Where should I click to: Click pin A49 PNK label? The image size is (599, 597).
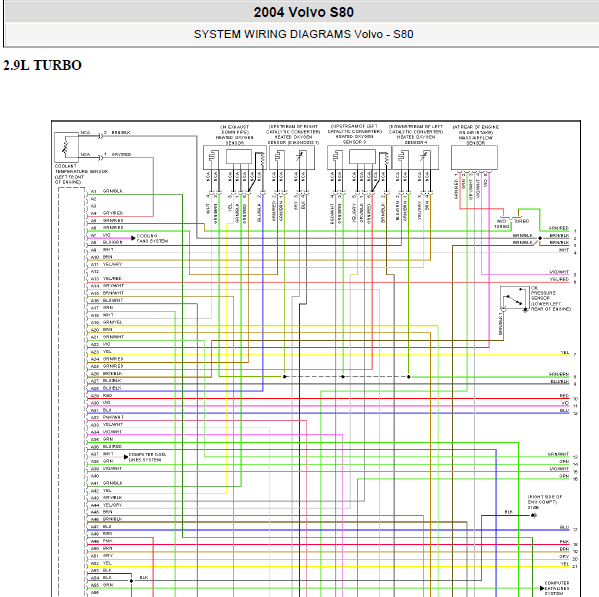coord(101,541)
